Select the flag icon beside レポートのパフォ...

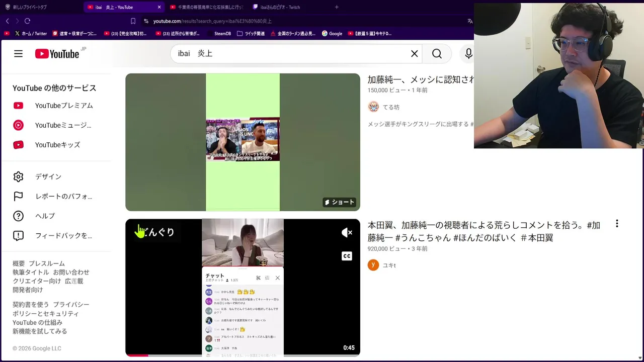pos(18,196)
